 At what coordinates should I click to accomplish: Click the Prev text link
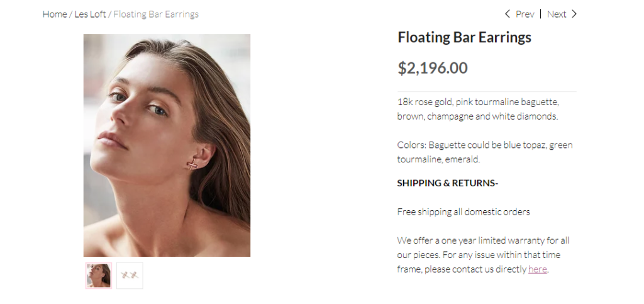[525, 14]
